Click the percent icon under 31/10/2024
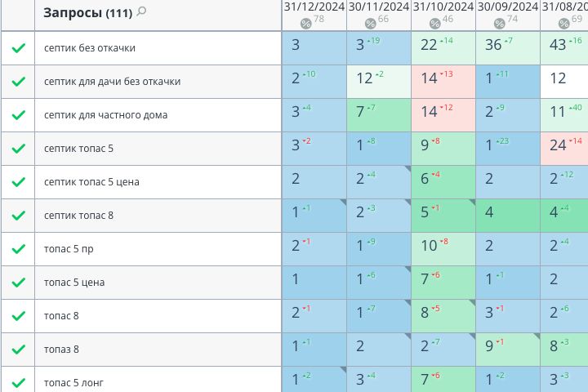588x392 pixels. [x=434, y=23]
